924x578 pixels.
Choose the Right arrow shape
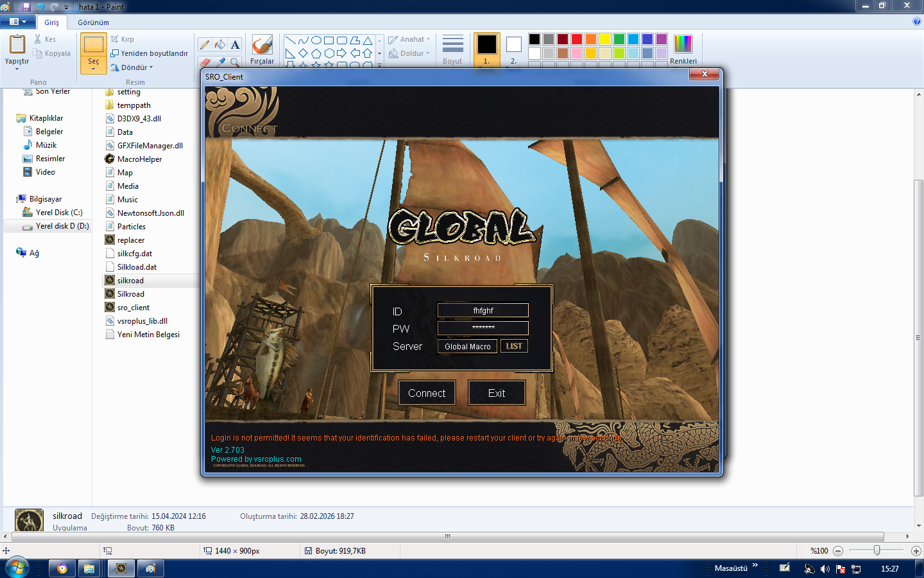tap(341, 53)
